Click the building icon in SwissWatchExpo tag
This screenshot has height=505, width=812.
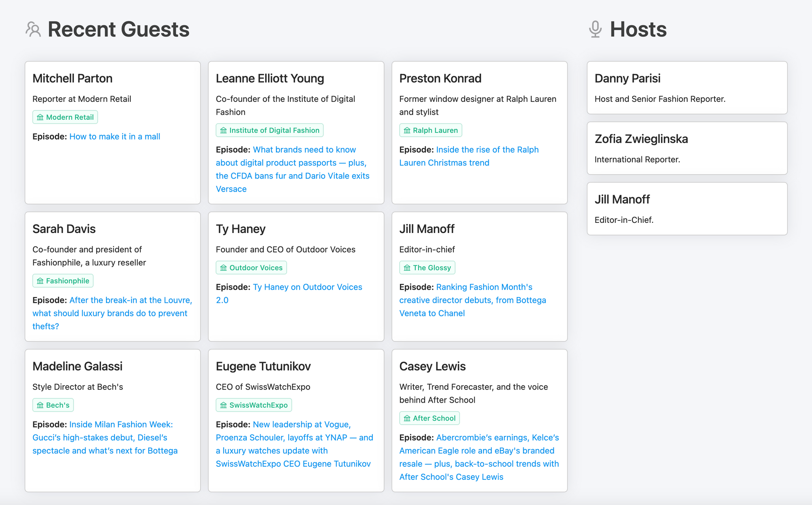[223, 405]
